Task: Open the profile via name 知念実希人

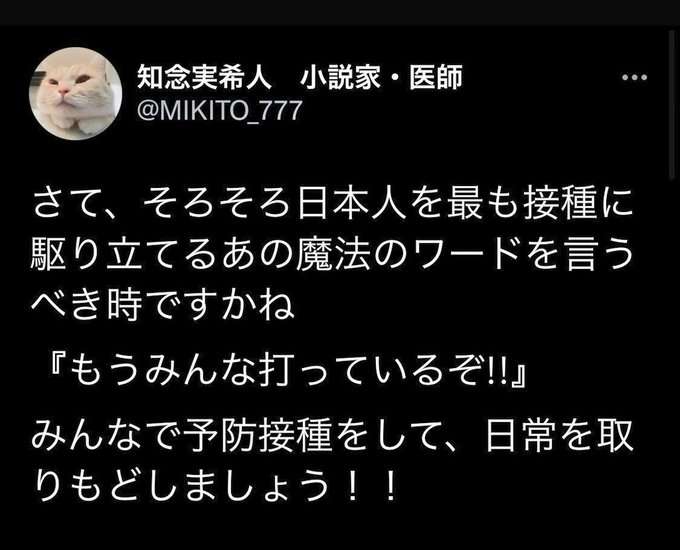Action: click(x=204, y=77)
